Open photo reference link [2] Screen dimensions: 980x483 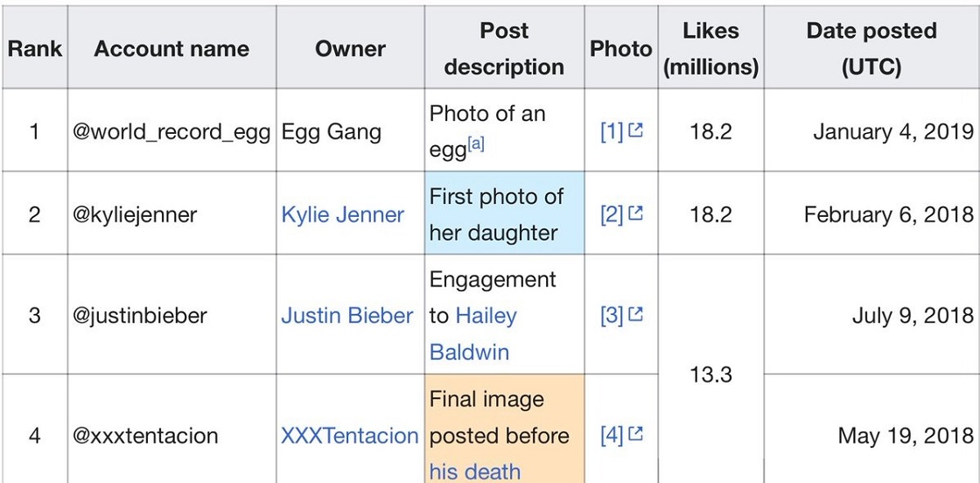point(612,214)
